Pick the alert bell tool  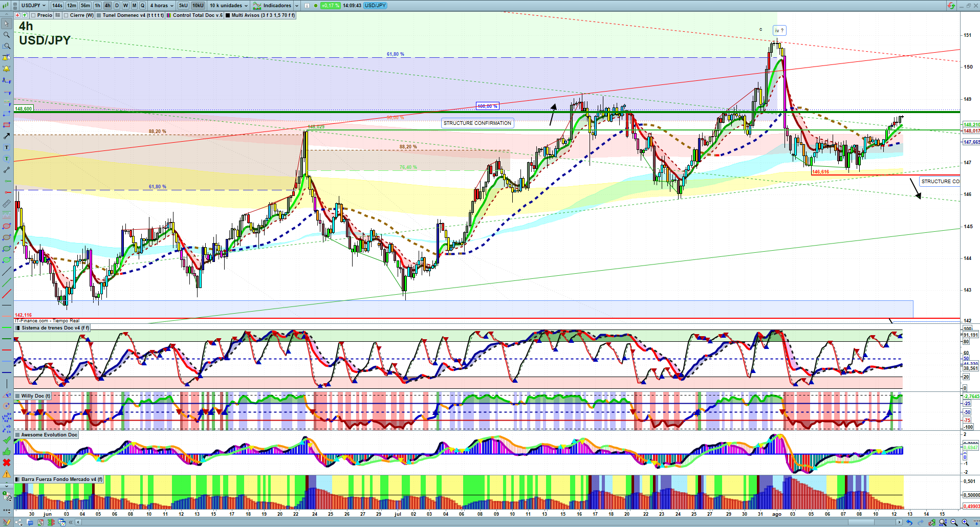tap(7, 69)
